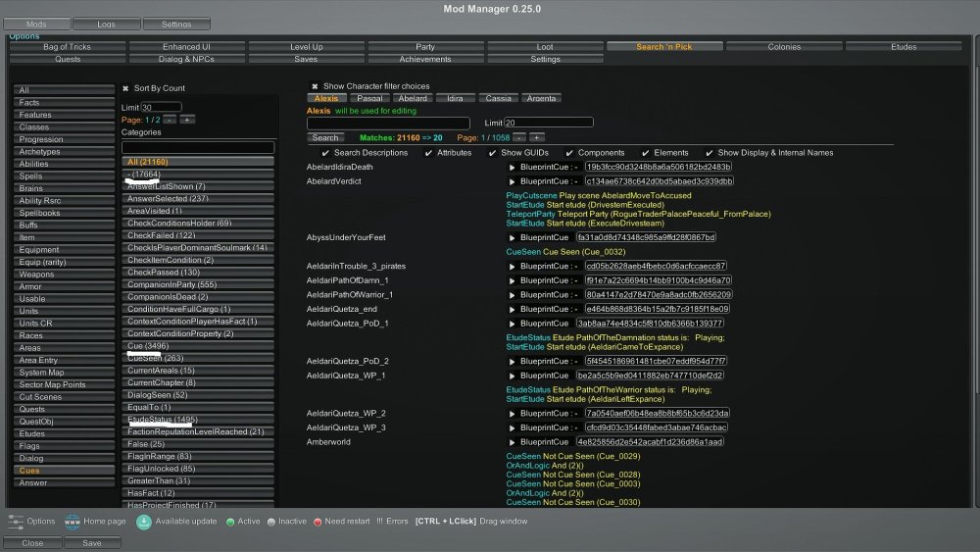The image size is (980, 552).
Task: Uncheck the Search Descriptions option
Action: coord(325,153)
